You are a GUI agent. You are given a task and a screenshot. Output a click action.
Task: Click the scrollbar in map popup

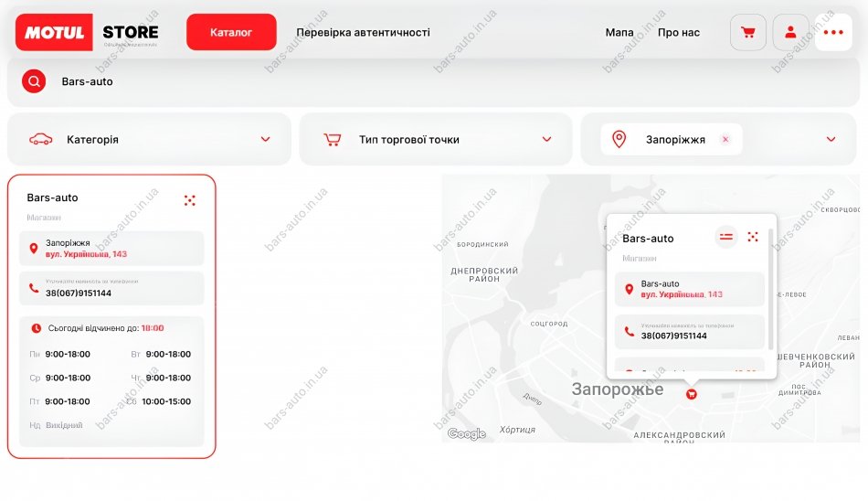770,289
